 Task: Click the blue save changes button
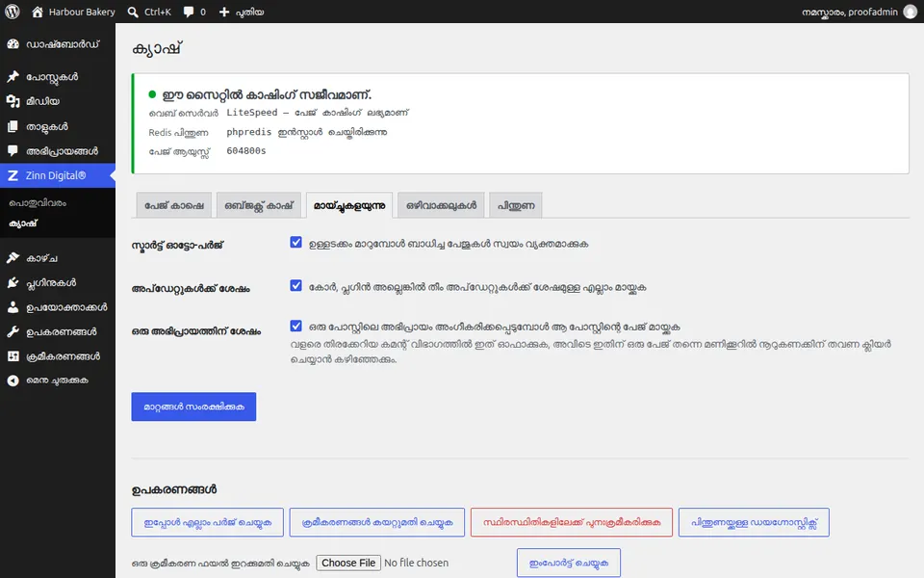193,407
